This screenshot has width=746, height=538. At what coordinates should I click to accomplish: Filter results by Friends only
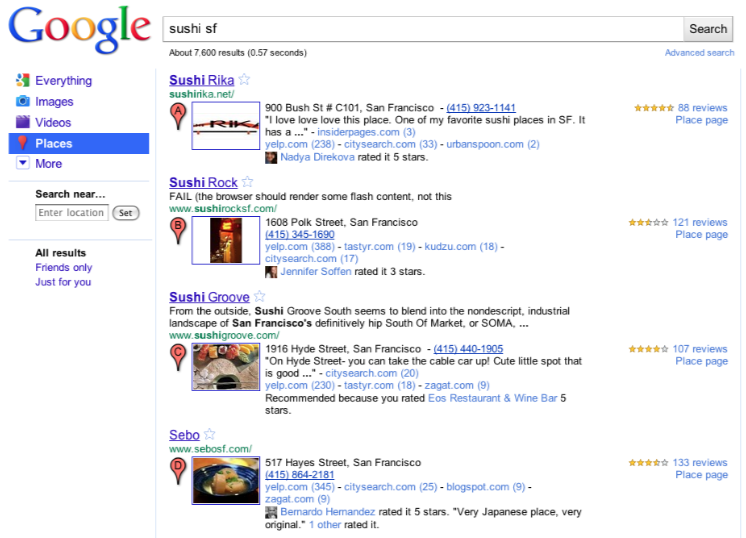64,267
